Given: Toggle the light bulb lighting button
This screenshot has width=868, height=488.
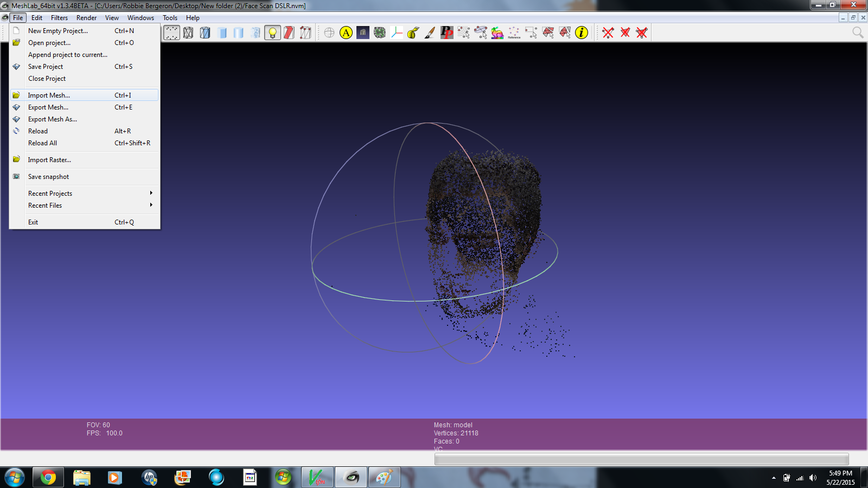Looking at the screenshot, I should pos(272,33).
